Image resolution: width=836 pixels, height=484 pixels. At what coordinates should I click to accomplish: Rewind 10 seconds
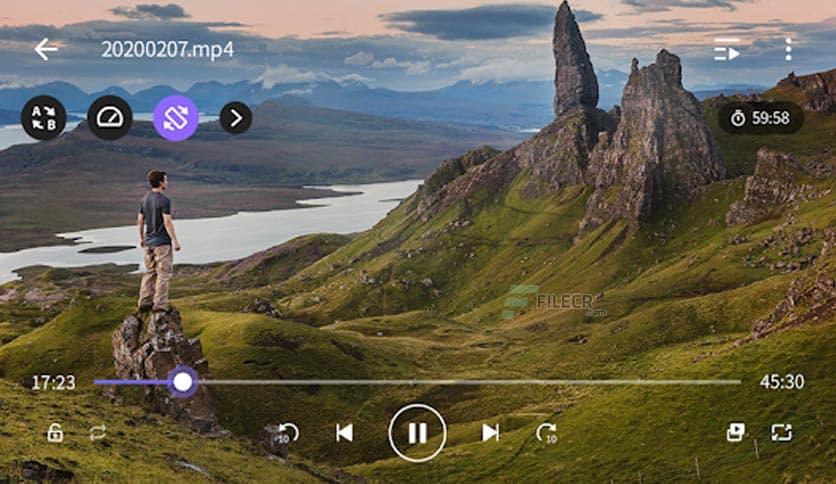click(x=287, y=433)
